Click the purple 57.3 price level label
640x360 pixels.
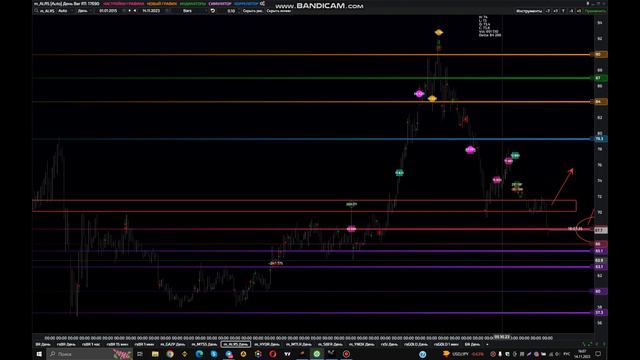(x=600, y=313)
